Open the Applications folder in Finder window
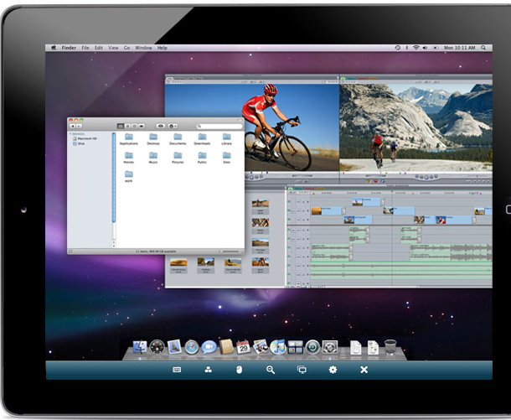This screenshot has width=511, height=420. tap(129, 139)
